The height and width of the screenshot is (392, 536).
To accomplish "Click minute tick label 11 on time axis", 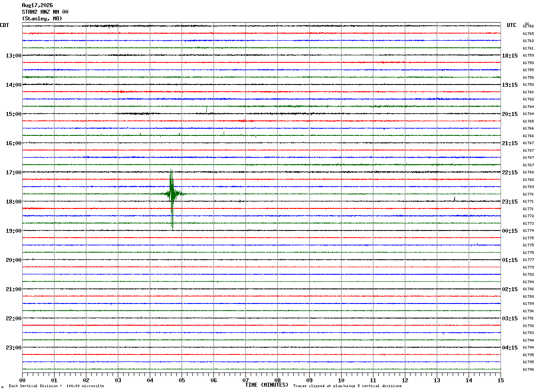I will [373, 380].
